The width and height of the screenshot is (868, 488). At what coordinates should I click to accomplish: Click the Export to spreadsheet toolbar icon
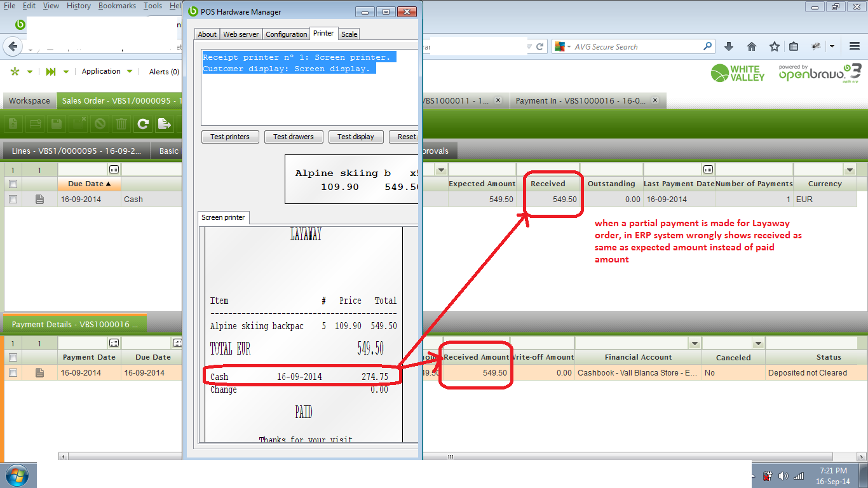click(x=165, y=123)
